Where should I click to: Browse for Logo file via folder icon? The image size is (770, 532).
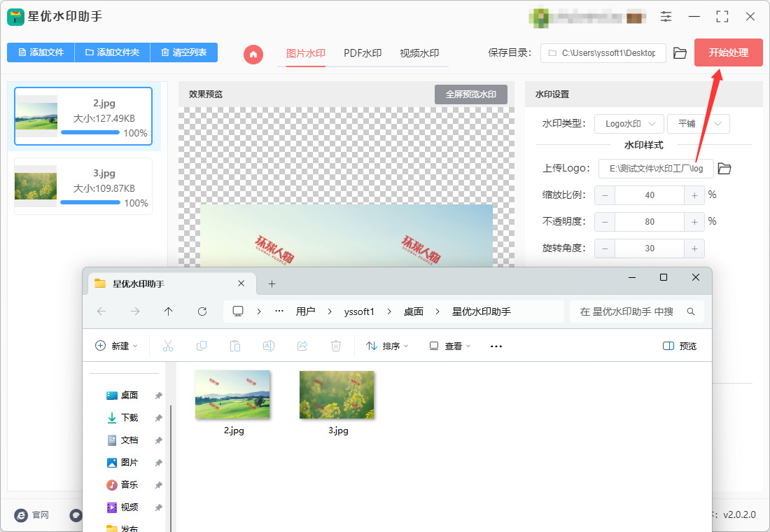click(x=724, y=169)
